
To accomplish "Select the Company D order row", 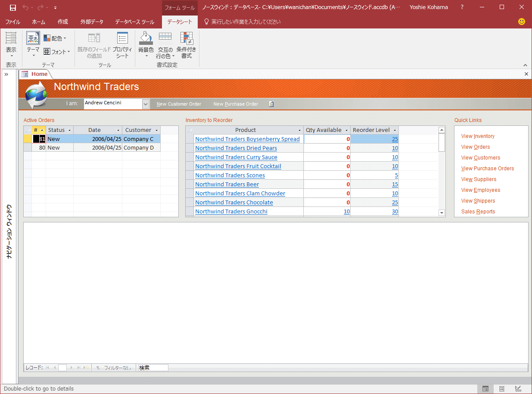I will [92, 147].
